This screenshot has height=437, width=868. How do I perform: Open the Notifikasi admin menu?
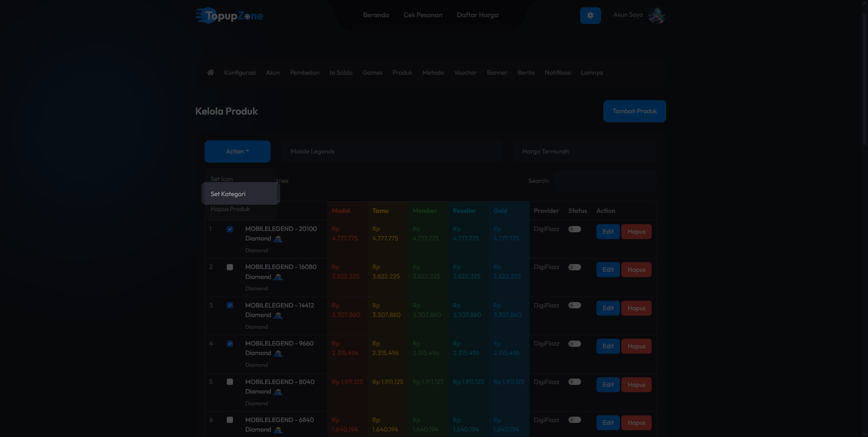point(558,72)
